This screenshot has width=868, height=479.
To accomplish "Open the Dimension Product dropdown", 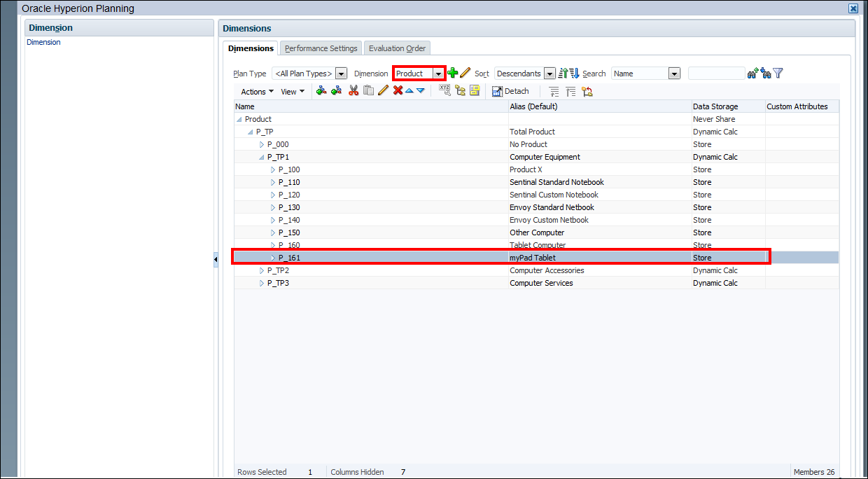I will pyautogui.click(x=438, y=74).
